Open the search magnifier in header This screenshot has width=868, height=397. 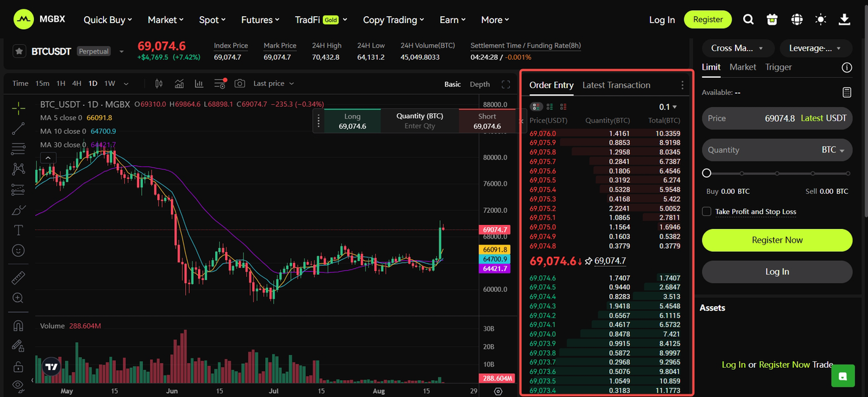coord(749,20)
